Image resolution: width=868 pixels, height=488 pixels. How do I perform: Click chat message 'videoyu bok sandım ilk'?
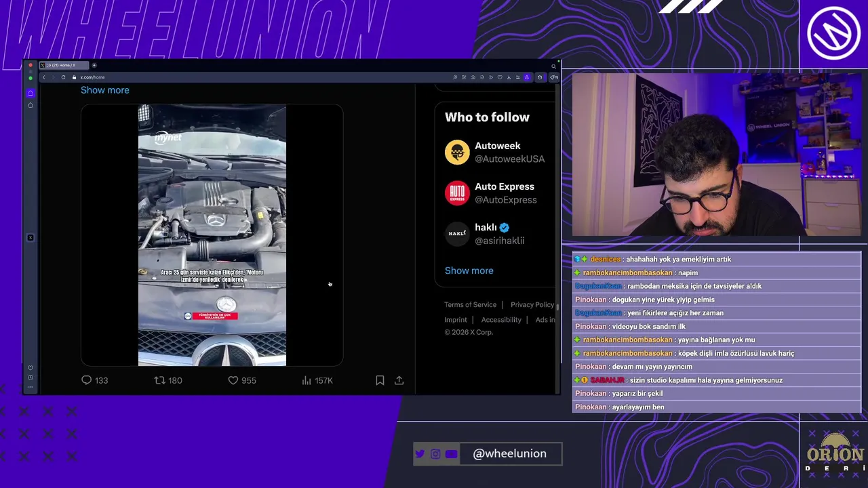pyautogui.click(x=649, y=326)
